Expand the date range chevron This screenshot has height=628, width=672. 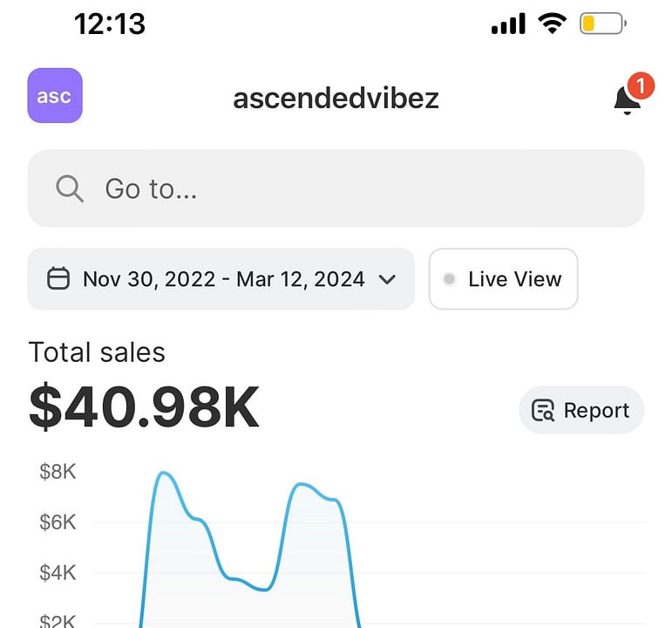point(387,280)
